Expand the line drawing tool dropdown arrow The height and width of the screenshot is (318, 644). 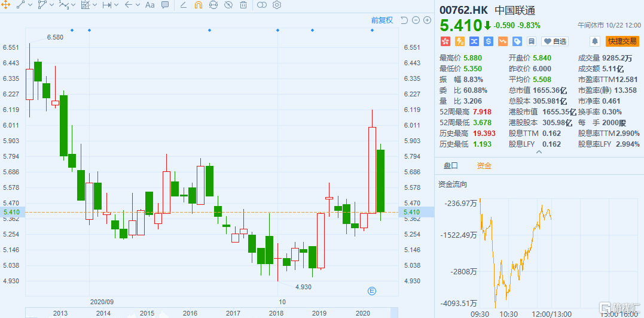[x=30, y=5]
